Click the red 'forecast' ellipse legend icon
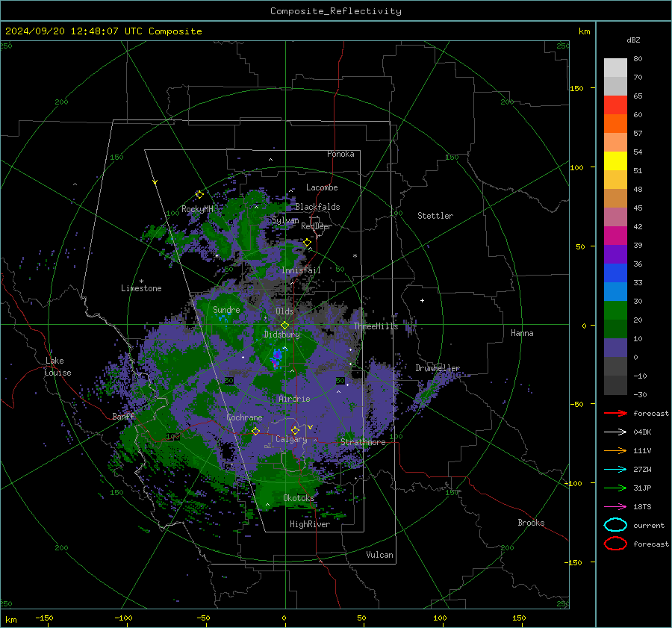Image resolution: width=672 pixels, height=628 pixels. pos(615,544)
